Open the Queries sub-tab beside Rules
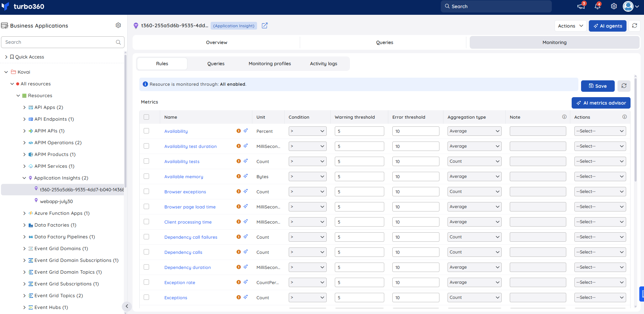This screenshot has height=314, width=644. click(x=216, y=64)
